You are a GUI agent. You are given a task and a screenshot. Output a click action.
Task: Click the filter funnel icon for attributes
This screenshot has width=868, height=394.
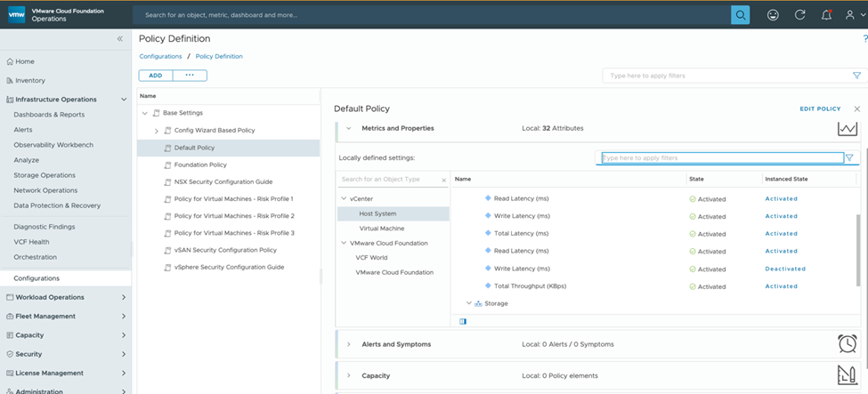(850, 157)
